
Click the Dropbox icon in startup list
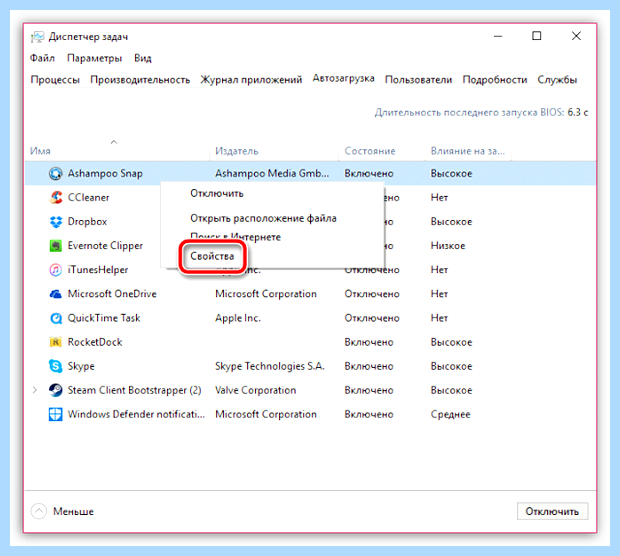(56, 221)
